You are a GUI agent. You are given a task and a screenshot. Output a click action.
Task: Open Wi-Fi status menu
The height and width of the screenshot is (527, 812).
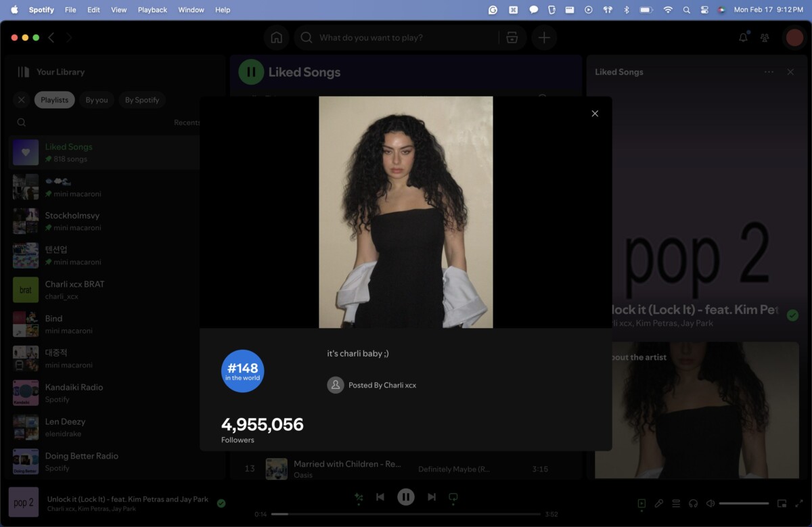668,9
